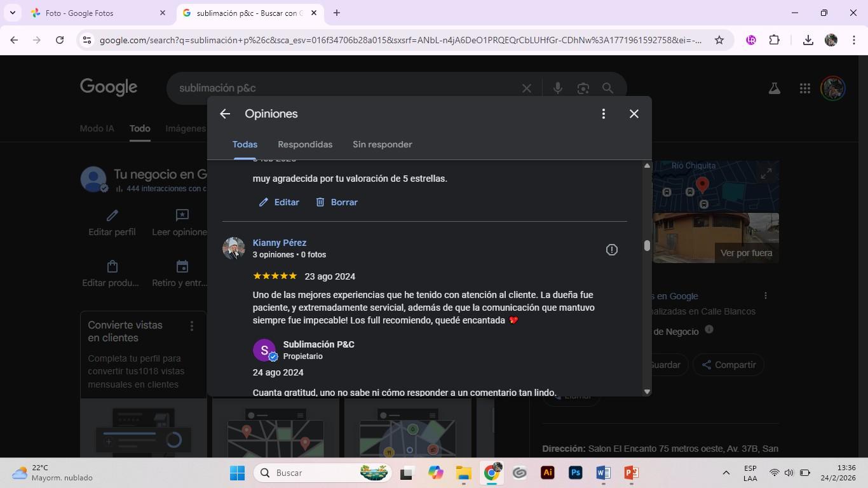
Task: Click Borrar to delete the reply
Action: click(337, 202)
